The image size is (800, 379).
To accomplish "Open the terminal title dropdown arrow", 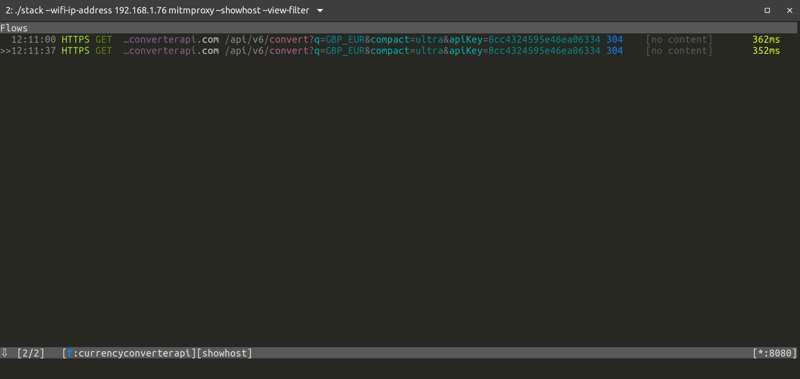I will [320, 10].
